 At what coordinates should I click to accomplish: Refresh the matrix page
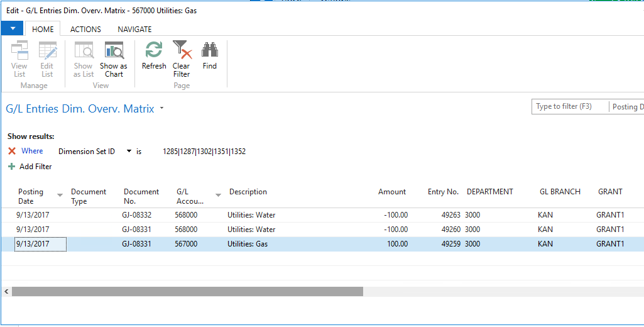pos(154,50)
